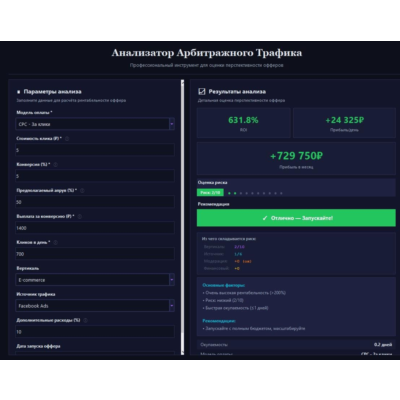
Task: Click the Отлично — Запускайте! green banner
Action: tap(296, 218)
